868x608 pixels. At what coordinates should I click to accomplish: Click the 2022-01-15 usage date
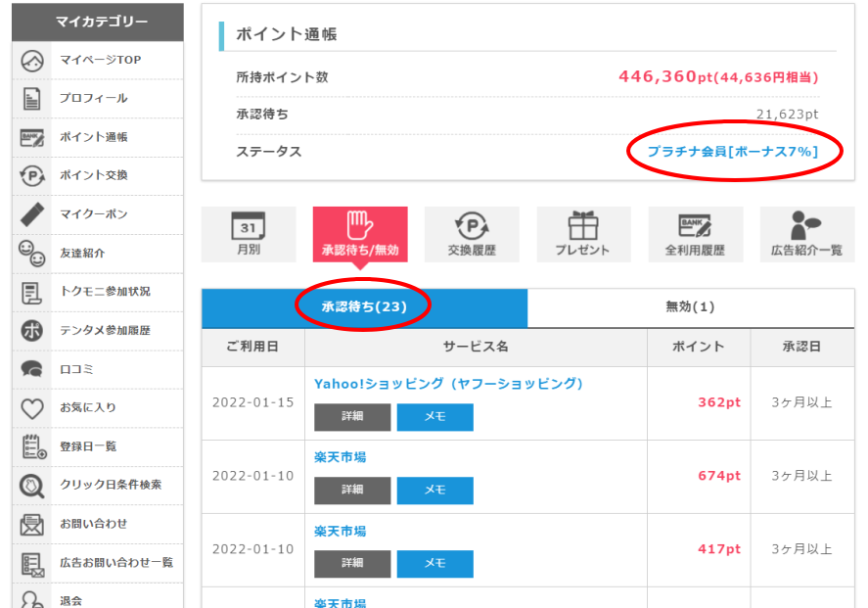pos(253,402)
